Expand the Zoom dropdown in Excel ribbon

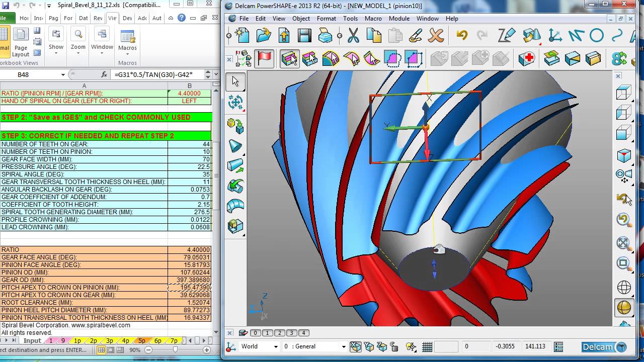point(78,53)
